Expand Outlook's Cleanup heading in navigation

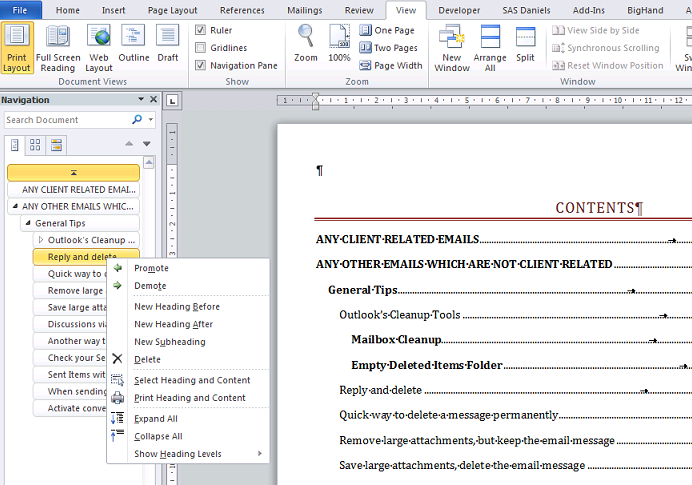[x=40, y=240]
